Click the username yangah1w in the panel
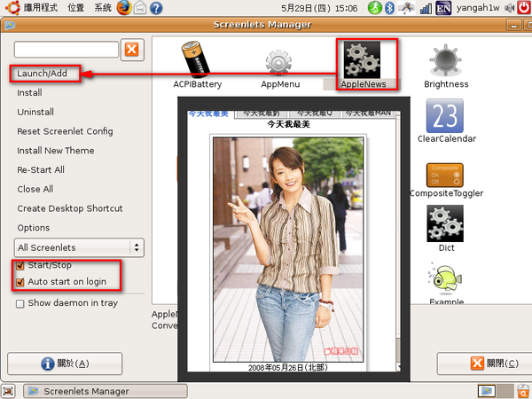This screenshot has height=399, width=532. pos(478,8)
